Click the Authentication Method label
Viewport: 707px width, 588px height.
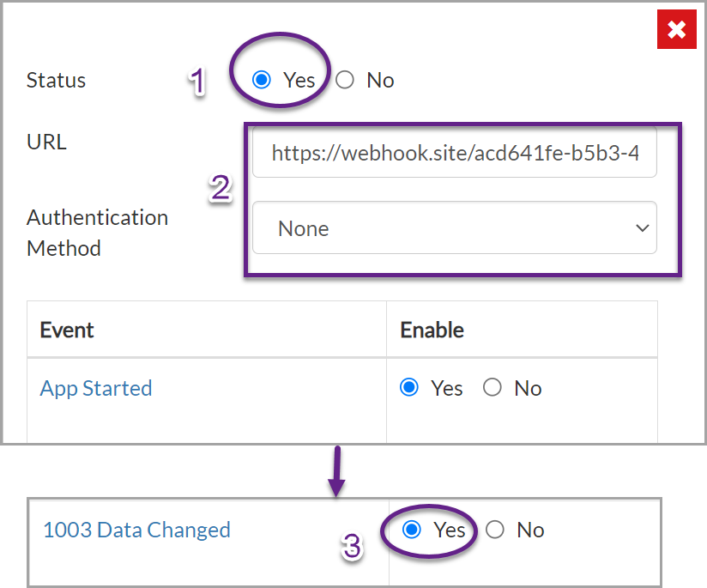point(98,233)
